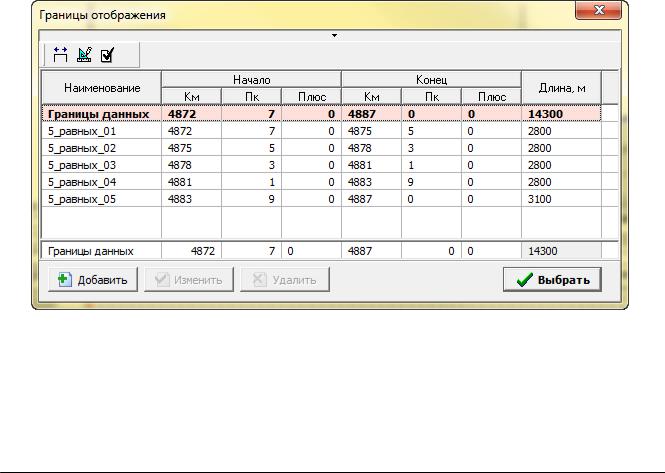Click length cell 3100 of 5_равных_05
The width and height of the screenshot is (665, 473).
[562, 199]
